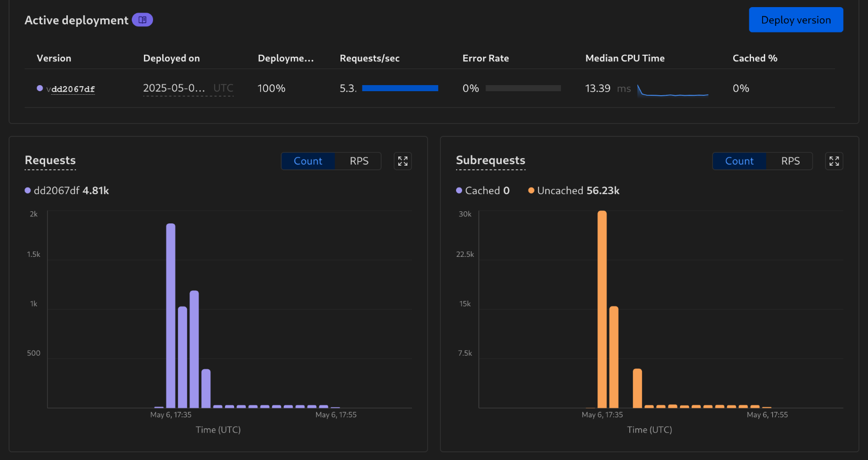Click the Requests chart title
Viewport: 868px width, 460px height.
[x=50, y=160]
